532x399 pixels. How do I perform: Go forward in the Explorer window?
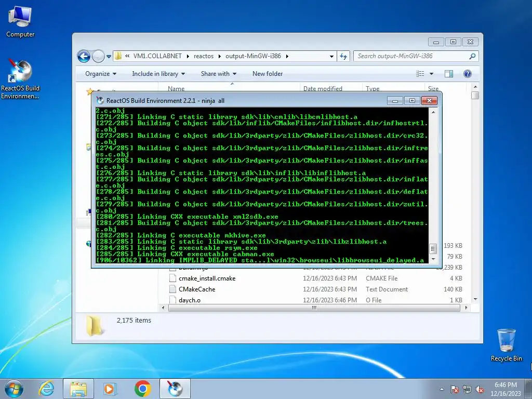[98, 56]
